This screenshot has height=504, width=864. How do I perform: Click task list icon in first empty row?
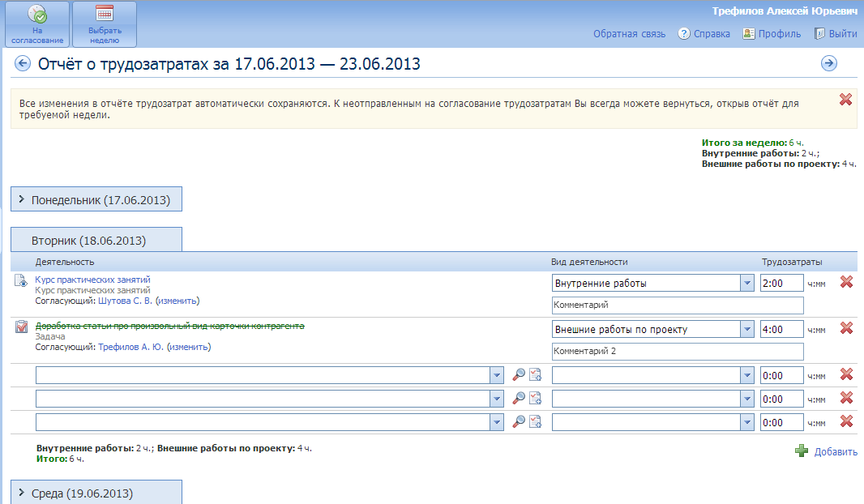click(535, 375)
